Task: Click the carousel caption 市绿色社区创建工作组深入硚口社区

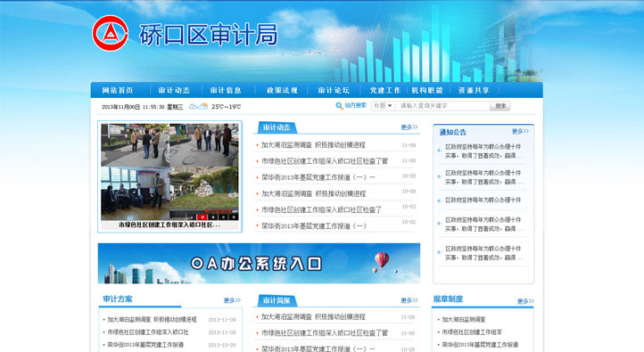Action: (169, 225)
